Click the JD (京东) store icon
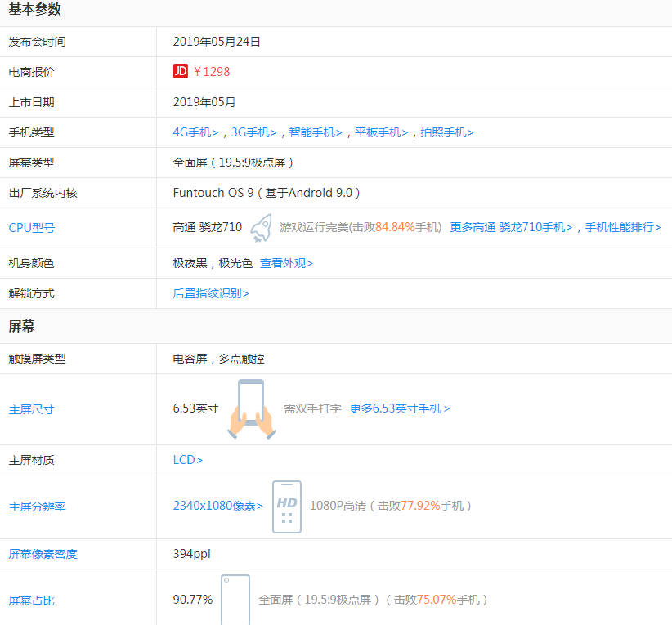The width and height of the screenshot is (672, 625). point(179,72)
